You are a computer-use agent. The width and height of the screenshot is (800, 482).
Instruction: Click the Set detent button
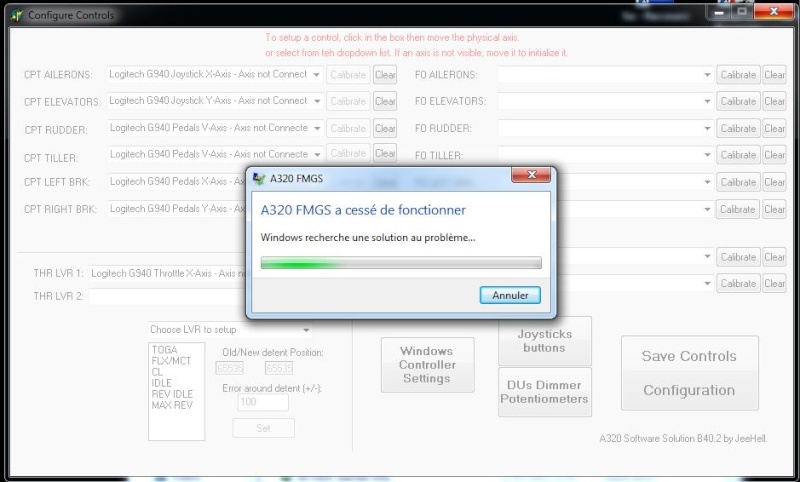pyautogui.click(x=263, y=428)
